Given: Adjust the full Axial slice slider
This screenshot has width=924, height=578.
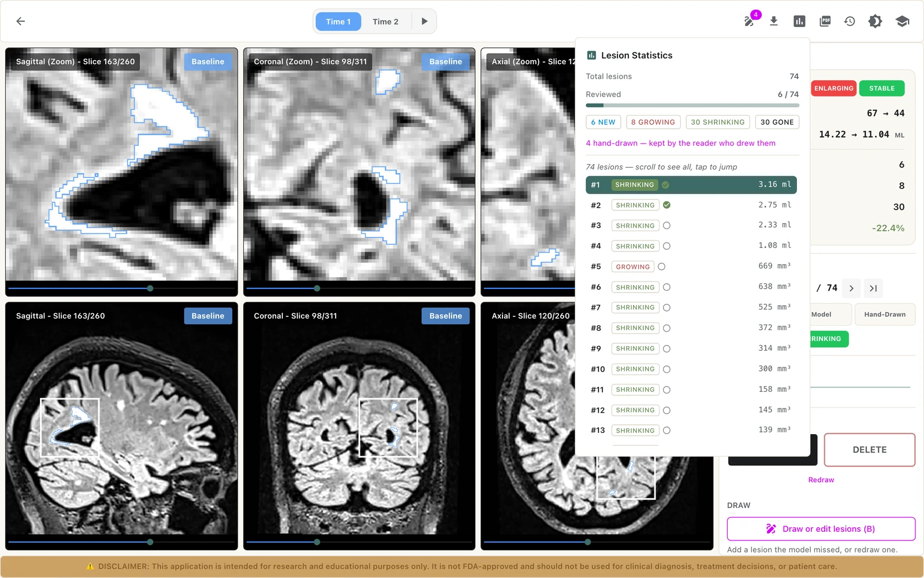Looking at the screenshot, I should point(597,542).
